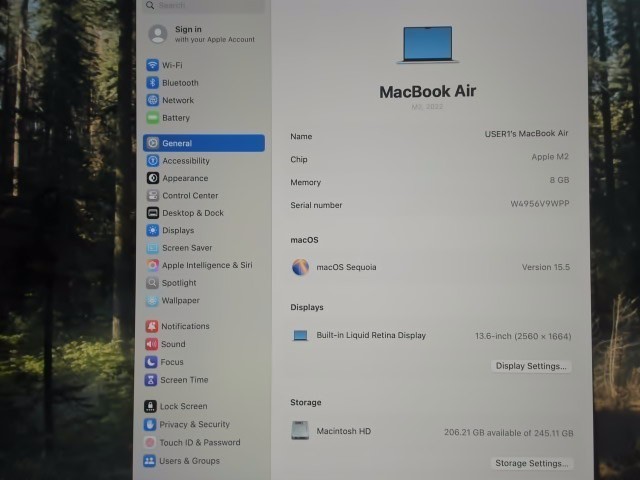Select the Spotlight magnifier icon

[x=152, y=282]
